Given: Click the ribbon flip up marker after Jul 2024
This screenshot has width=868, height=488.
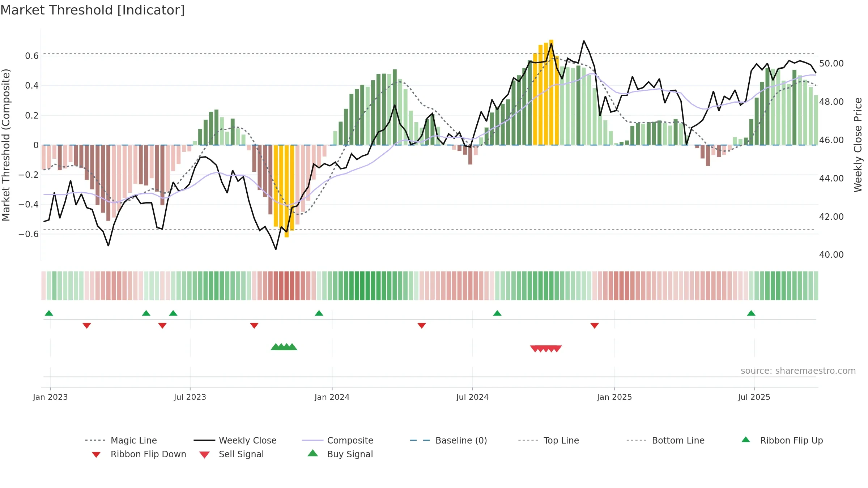Looking at the screenshot, I should (x=497, y=313).
